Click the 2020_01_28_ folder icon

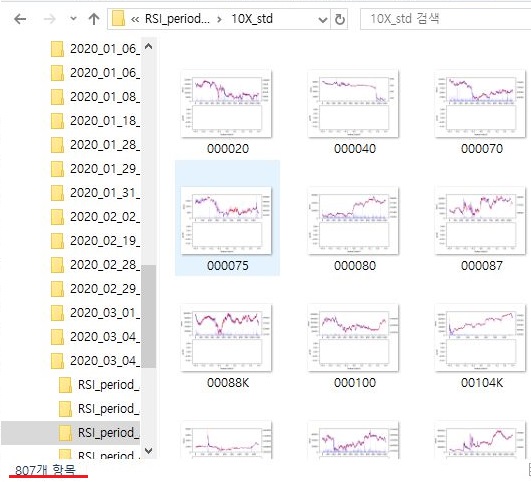(57, 145)
